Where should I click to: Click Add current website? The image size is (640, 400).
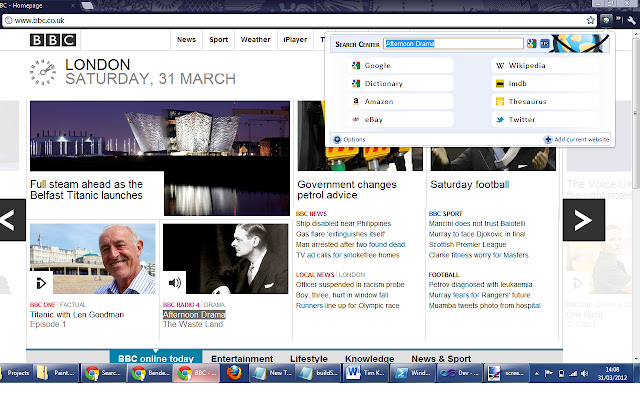(577, 139)
